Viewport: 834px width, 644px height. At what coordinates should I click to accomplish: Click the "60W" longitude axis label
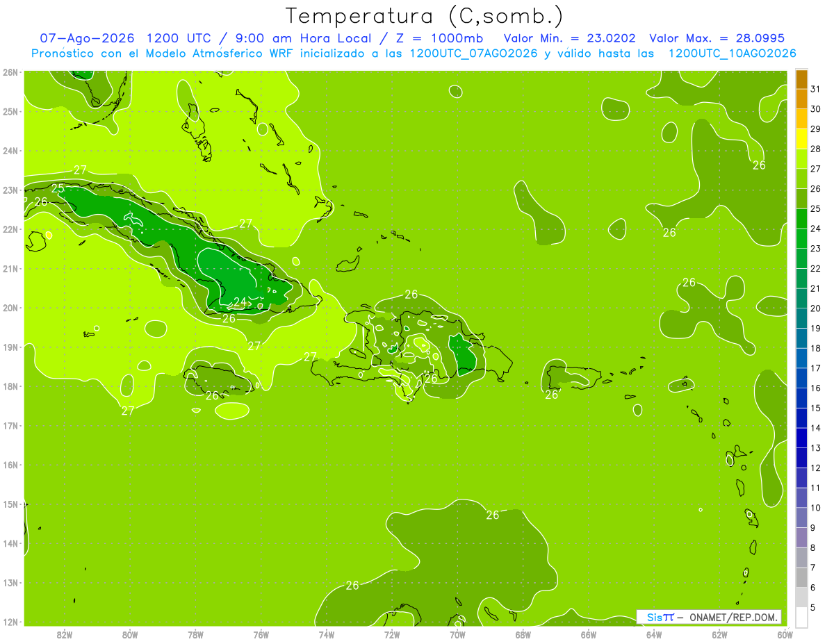pyautogui.click(x=785, y=634)
